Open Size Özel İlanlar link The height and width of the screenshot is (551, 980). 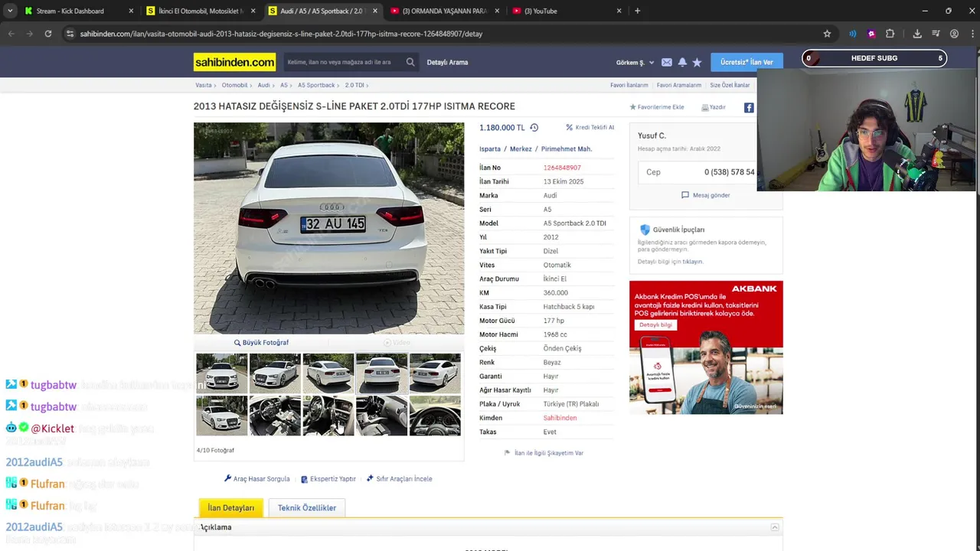click(x=730, y=85)
